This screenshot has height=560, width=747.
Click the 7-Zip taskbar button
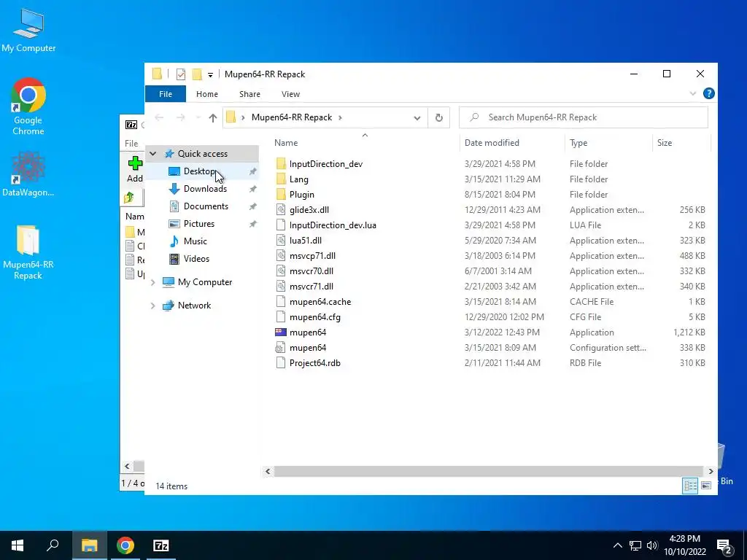point(160,545)
